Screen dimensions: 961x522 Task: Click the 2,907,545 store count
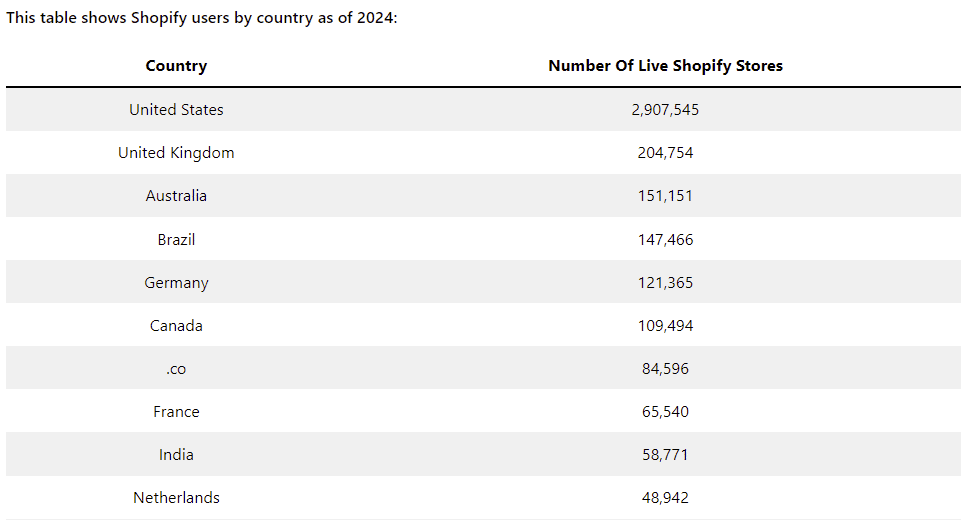pyautogui.click(x=665, y=110)
